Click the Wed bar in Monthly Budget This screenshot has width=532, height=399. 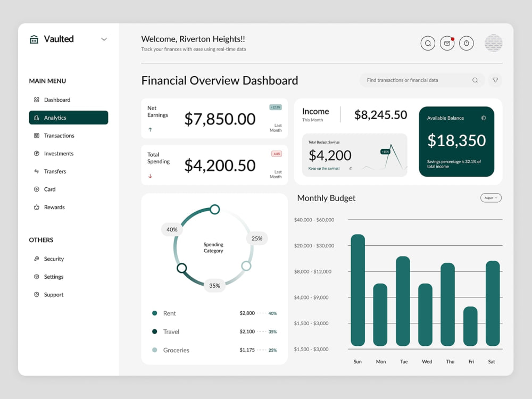[425, 315]
